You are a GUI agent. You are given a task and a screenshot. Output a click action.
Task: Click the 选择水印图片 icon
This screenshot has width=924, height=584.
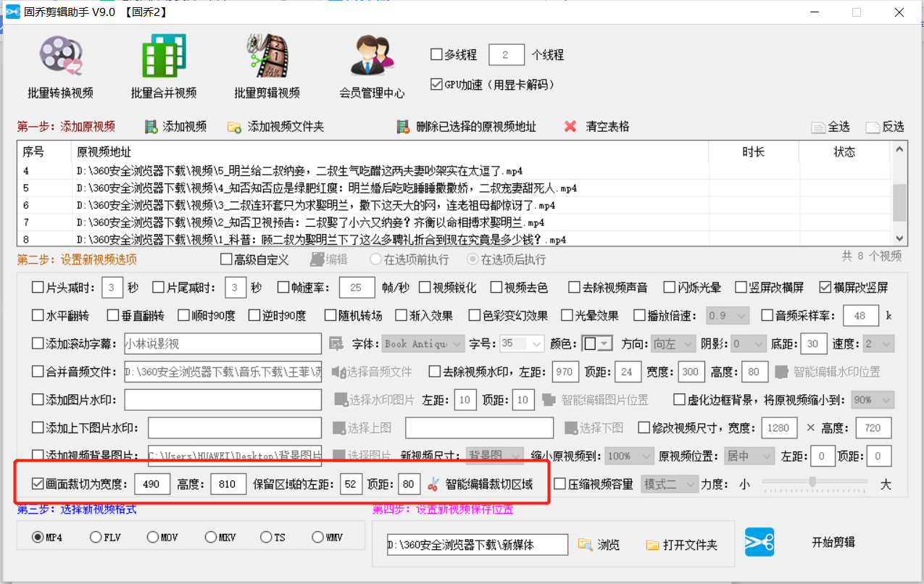click(341, 399)
